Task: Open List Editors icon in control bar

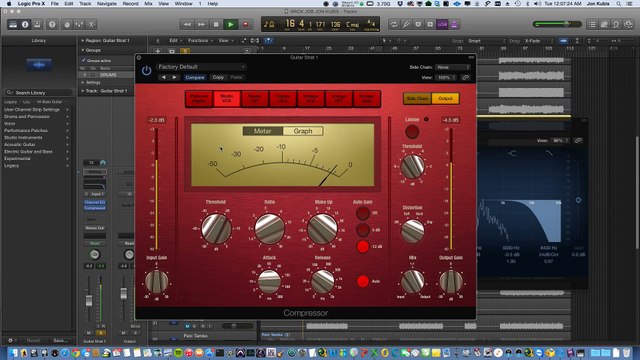Action: click(592, 24)
